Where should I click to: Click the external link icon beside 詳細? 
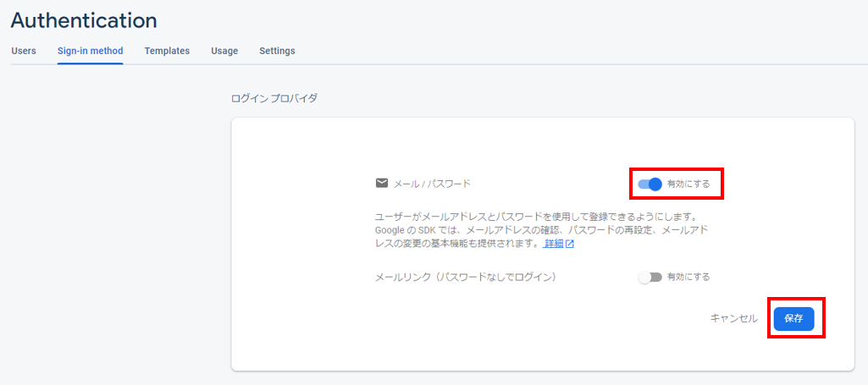[570, 244]
